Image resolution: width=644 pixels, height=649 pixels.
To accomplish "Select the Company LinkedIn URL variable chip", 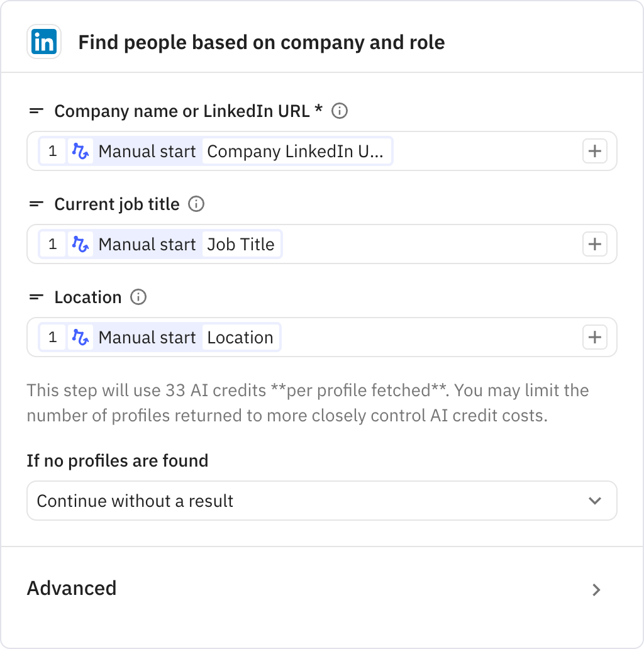I will coord(297,151).
